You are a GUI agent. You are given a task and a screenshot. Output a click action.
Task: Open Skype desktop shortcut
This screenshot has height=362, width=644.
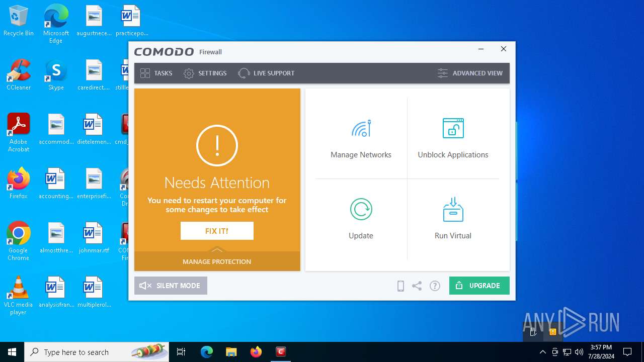[x=56, y=75]
